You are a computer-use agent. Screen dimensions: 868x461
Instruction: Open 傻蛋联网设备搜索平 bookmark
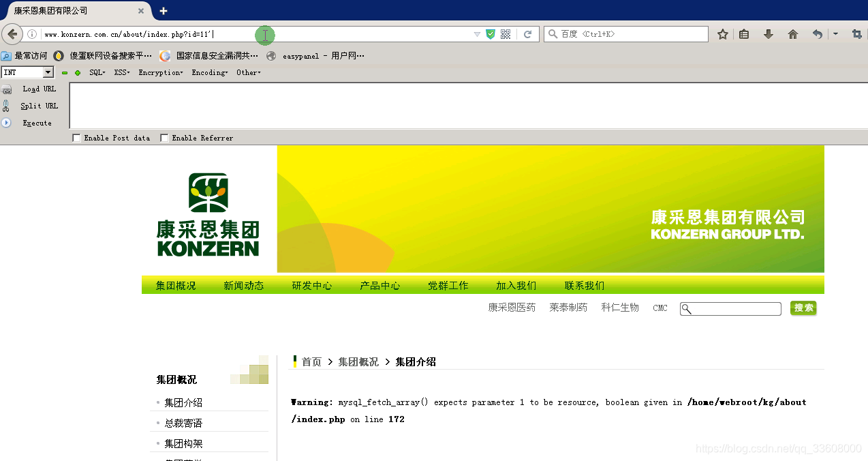104,56
